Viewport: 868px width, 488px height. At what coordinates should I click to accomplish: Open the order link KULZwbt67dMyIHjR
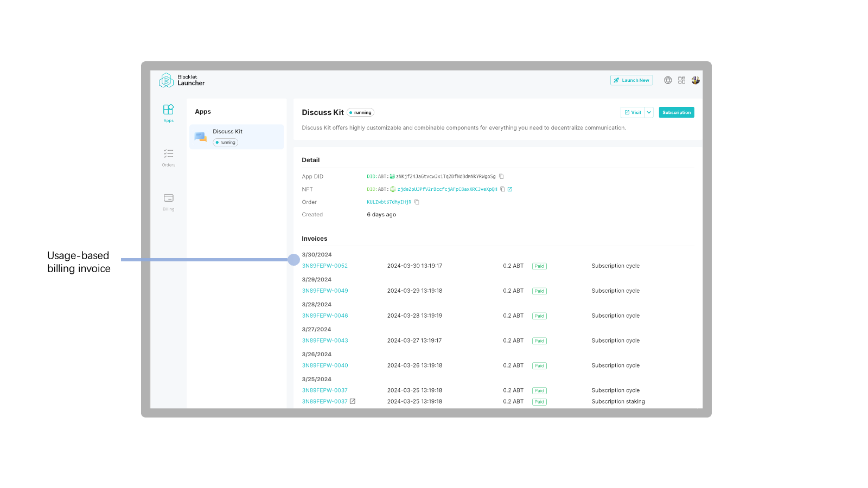click(x=388, y=202)
